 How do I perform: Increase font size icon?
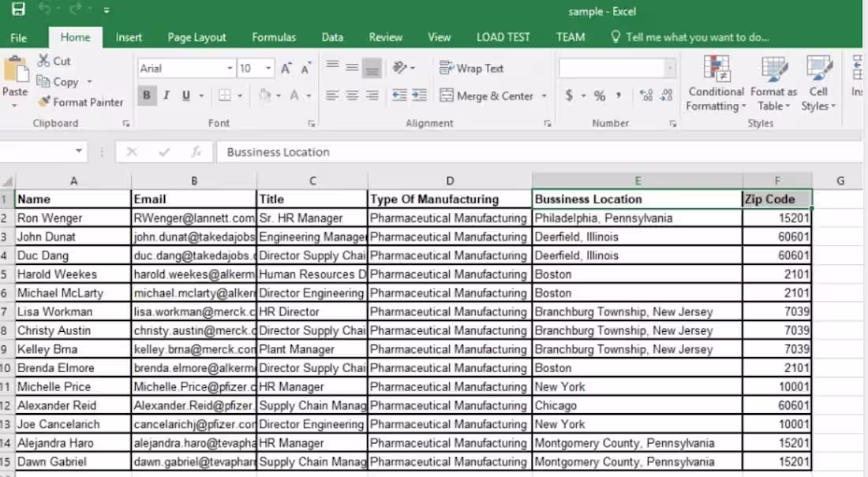pyautogui.click(x=286, y=68)
